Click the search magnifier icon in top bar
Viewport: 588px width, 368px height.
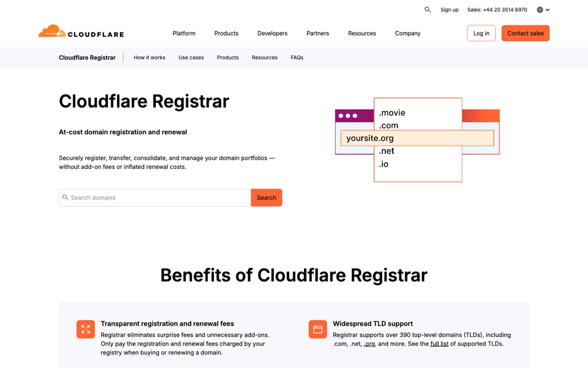tap(427, 10)
